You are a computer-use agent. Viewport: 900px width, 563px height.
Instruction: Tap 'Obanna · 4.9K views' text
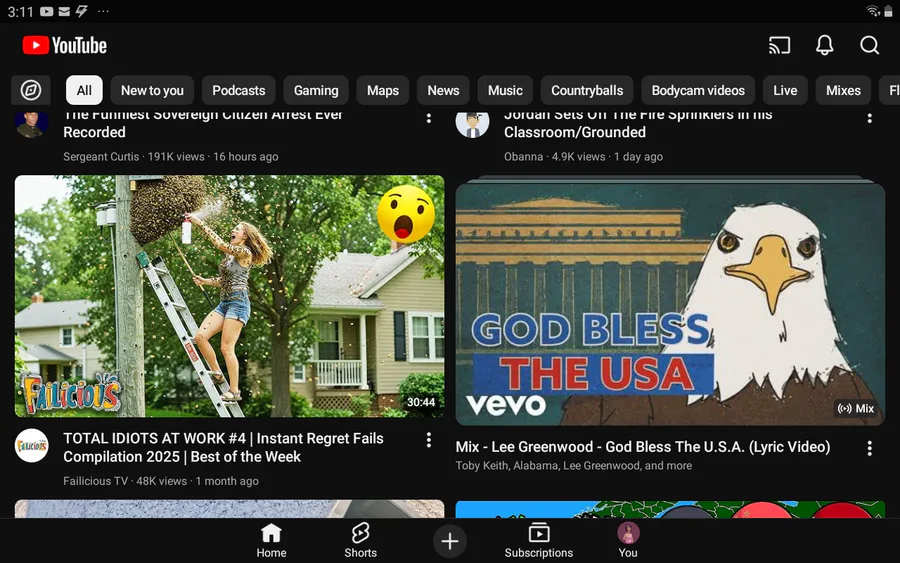(x=554, y=157)
